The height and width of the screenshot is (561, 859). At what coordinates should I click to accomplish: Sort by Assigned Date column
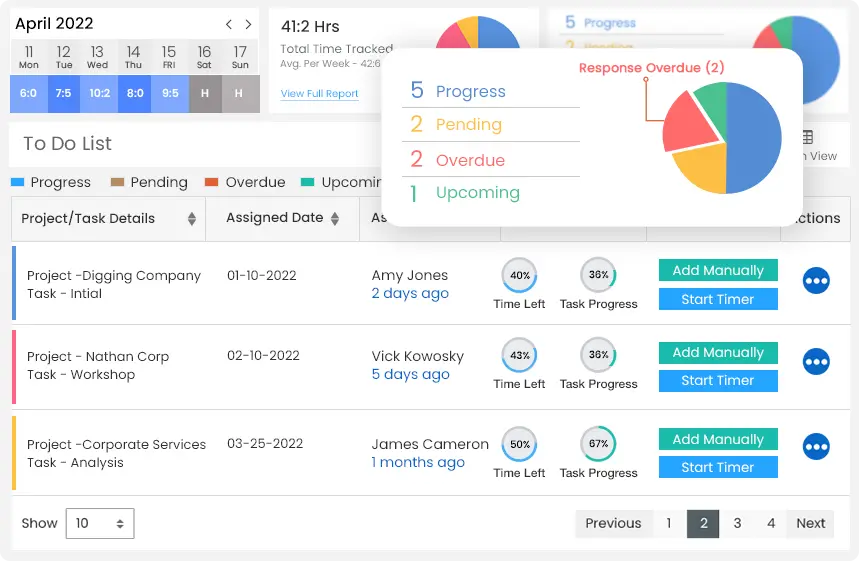[335, 219]
